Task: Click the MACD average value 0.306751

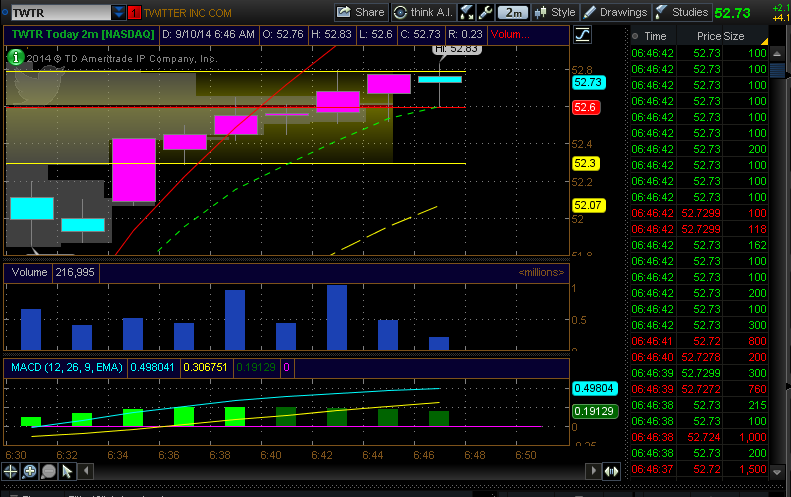Action: pos(205,367)
